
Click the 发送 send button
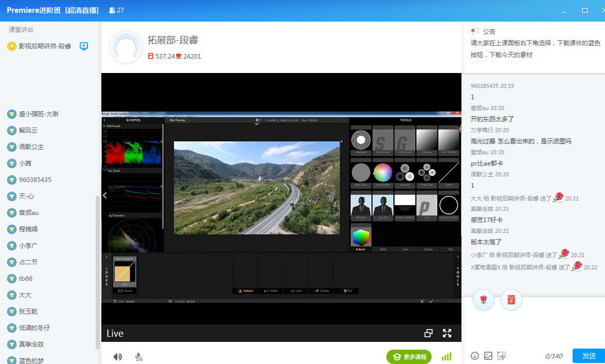point(589,356)
